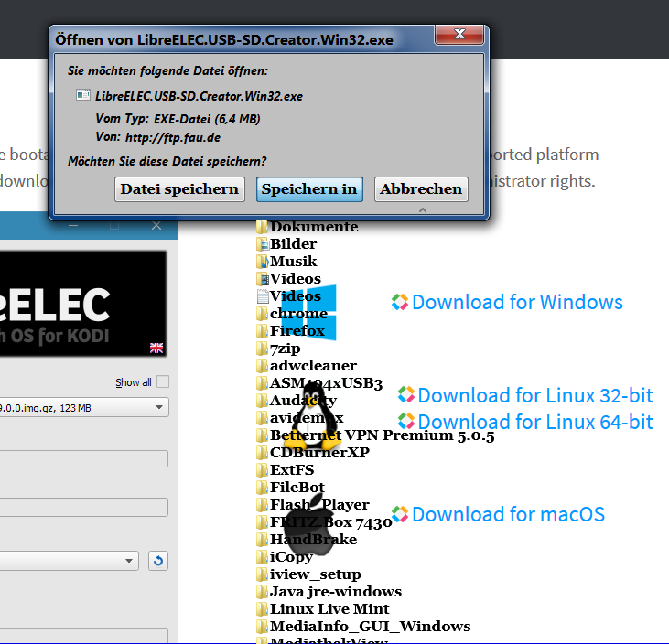
Task: Click the Musik folder icon
Action: click(263, 262)
